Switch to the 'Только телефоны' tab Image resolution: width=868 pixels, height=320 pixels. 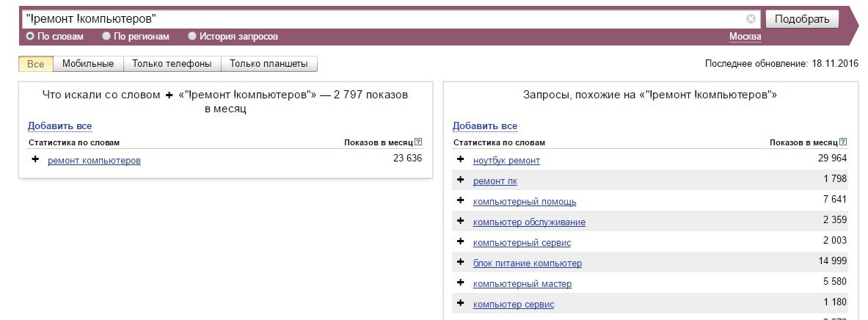pyautogui.click(x=172, y=64)
